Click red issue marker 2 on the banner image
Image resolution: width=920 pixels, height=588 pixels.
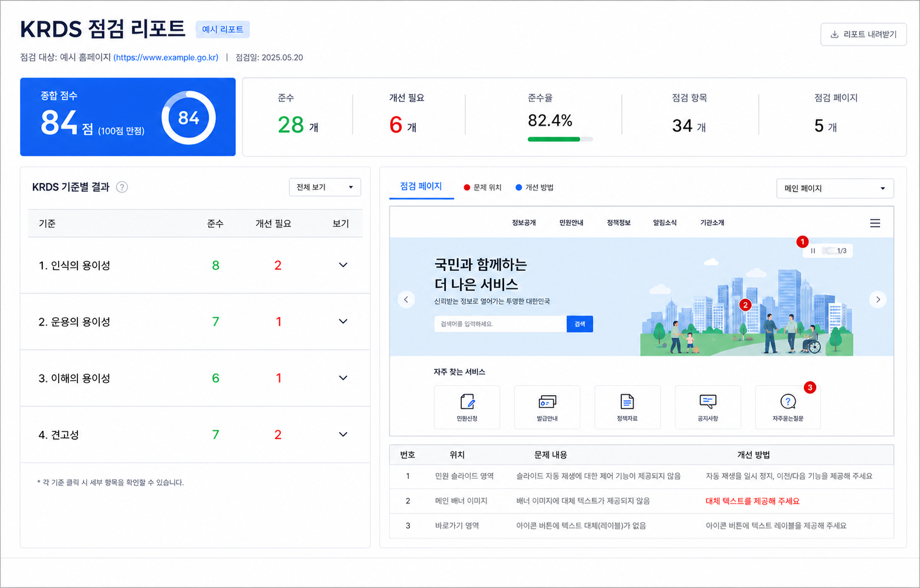(x=745, y=305)
